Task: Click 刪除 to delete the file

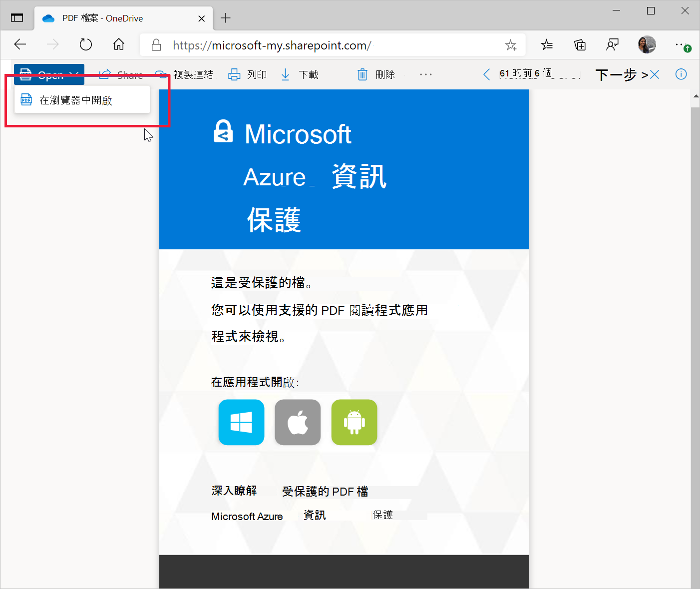Action: tap(376, 74)
